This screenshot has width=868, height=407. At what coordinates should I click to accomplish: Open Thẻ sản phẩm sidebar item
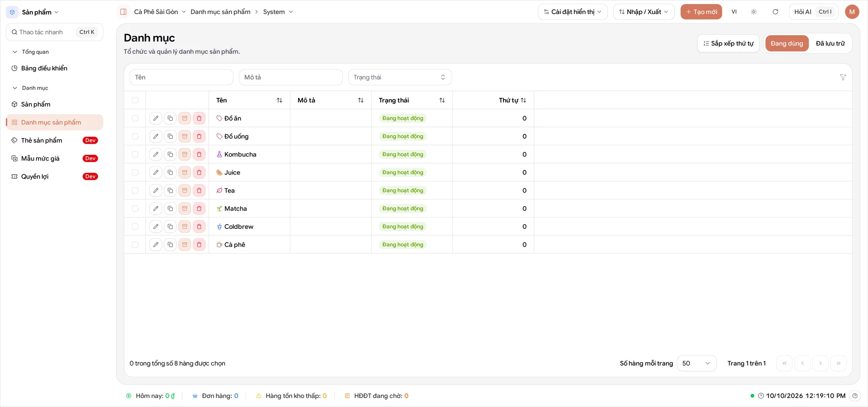point(55,140)
